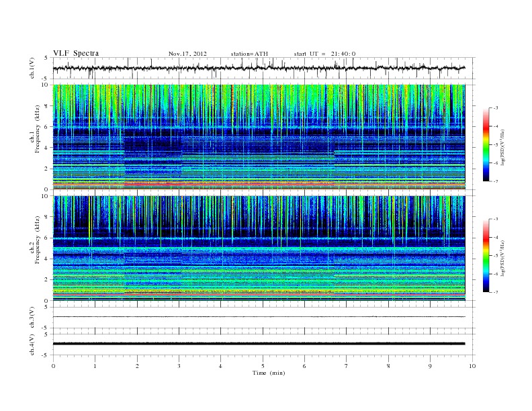Click the ch.1 voltage waveform trace
532x411 pixels.
coord(259,68)
